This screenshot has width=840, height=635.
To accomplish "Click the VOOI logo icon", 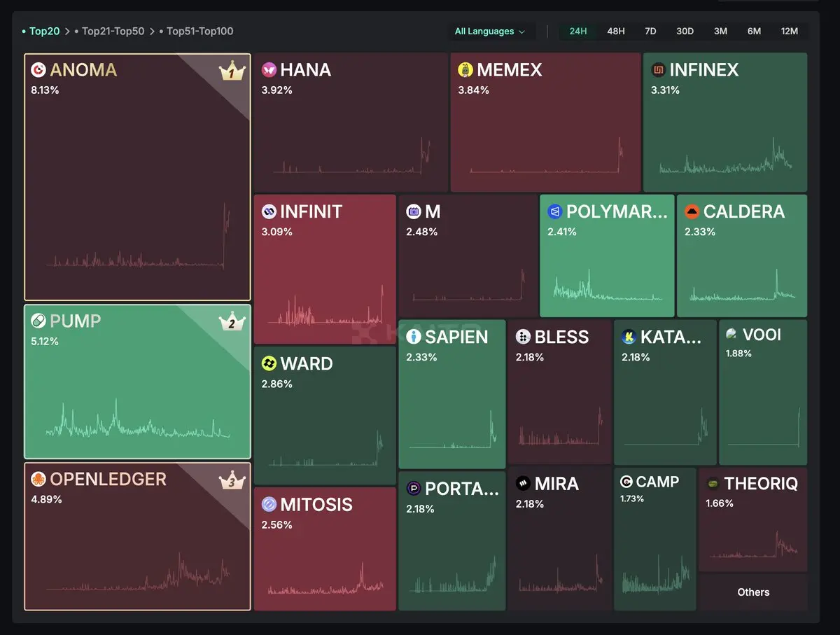I will click(x=731, y=334).
